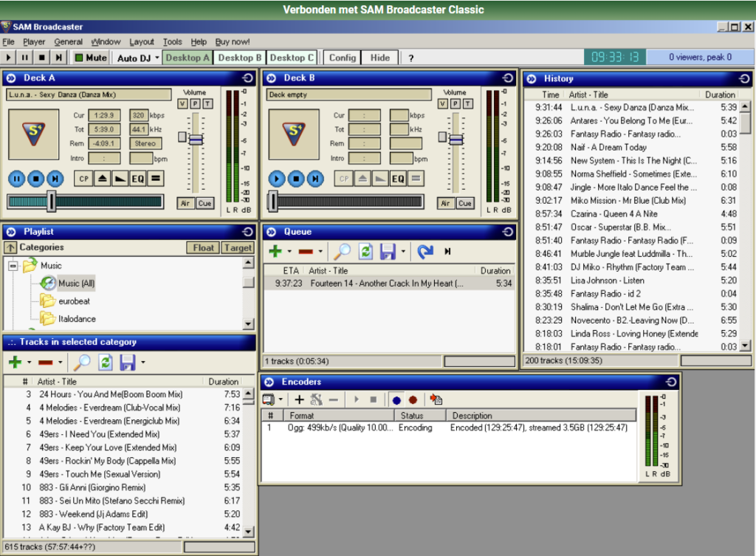756x556 pixels.
Task: Open the Player menu
Action: point(34,42)
